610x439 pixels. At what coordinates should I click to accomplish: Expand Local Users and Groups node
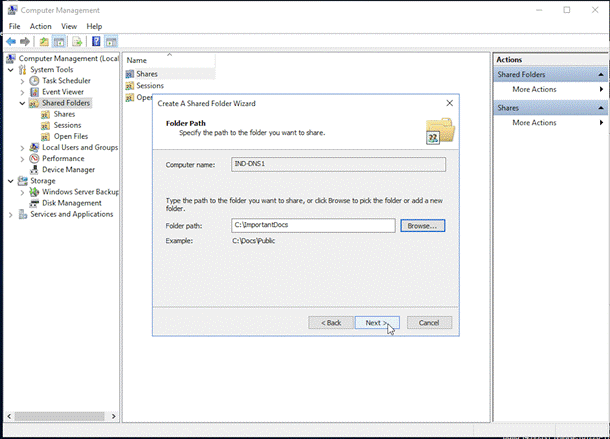tap(22, 148)
